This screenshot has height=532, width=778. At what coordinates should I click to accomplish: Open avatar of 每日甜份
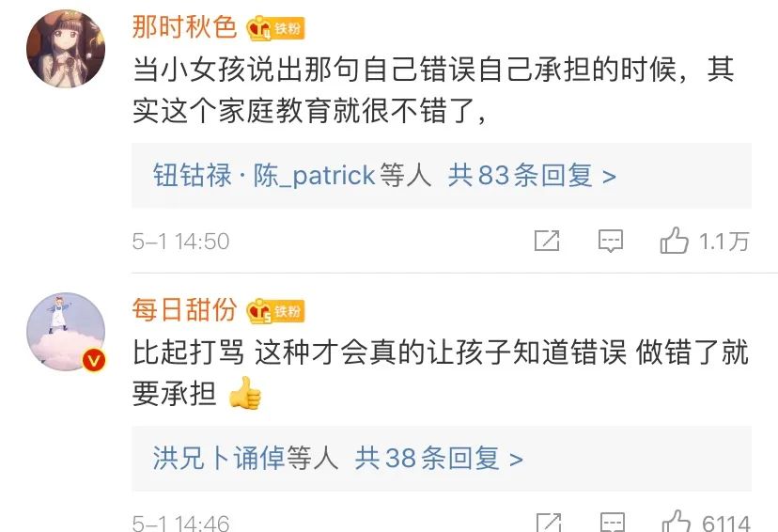pyautogui.click(x=66, y=332)
